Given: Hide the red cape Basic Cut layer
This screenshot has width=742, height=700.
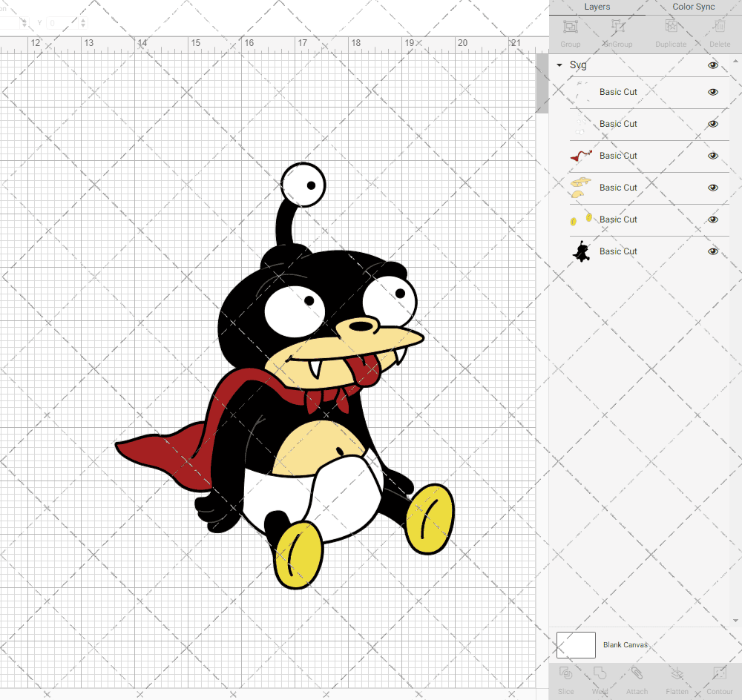Looking at the screenshot, I should coord(712,156).
